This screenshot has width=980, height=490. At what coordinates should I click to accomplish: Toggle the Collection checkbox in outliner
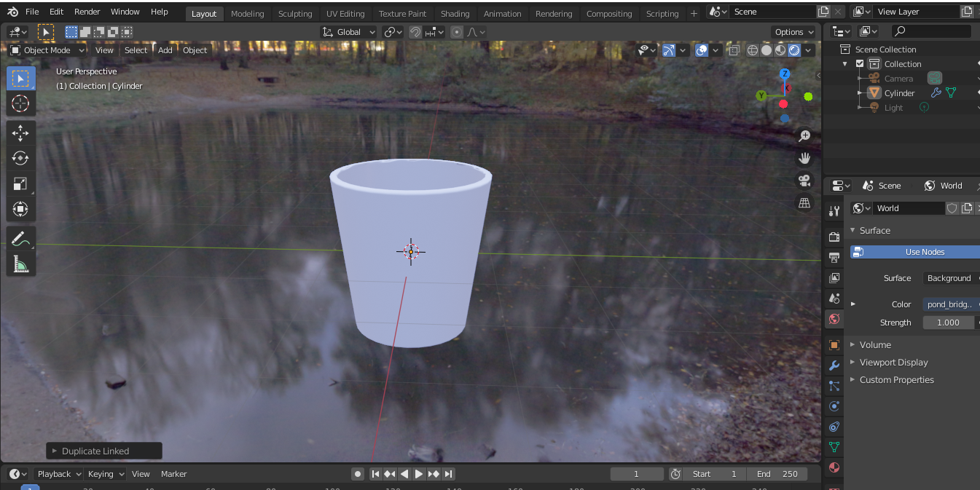coord(860,64)
